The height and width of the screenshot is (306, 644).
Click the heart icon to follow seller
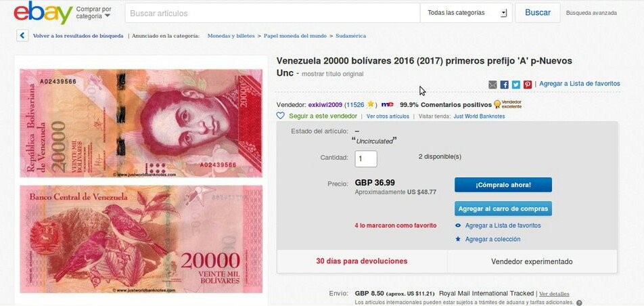(281, 116)
